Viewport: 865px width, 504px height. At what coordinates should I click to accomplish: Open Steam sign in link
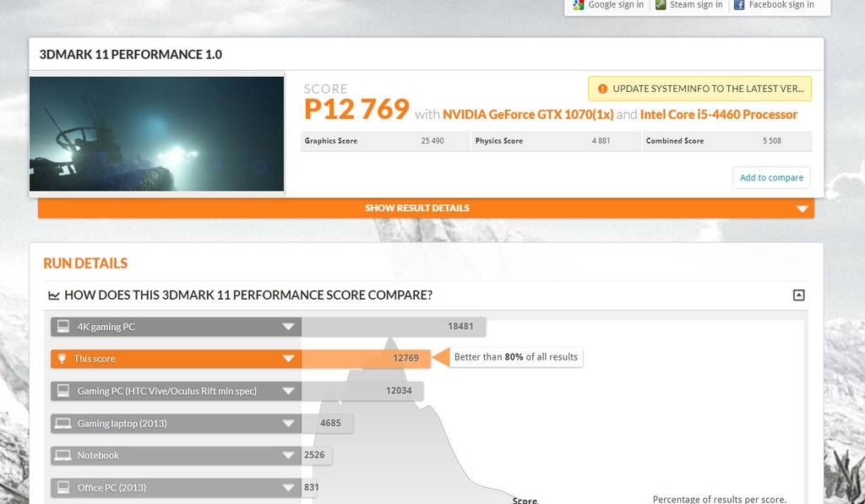(x=696, y=5)
